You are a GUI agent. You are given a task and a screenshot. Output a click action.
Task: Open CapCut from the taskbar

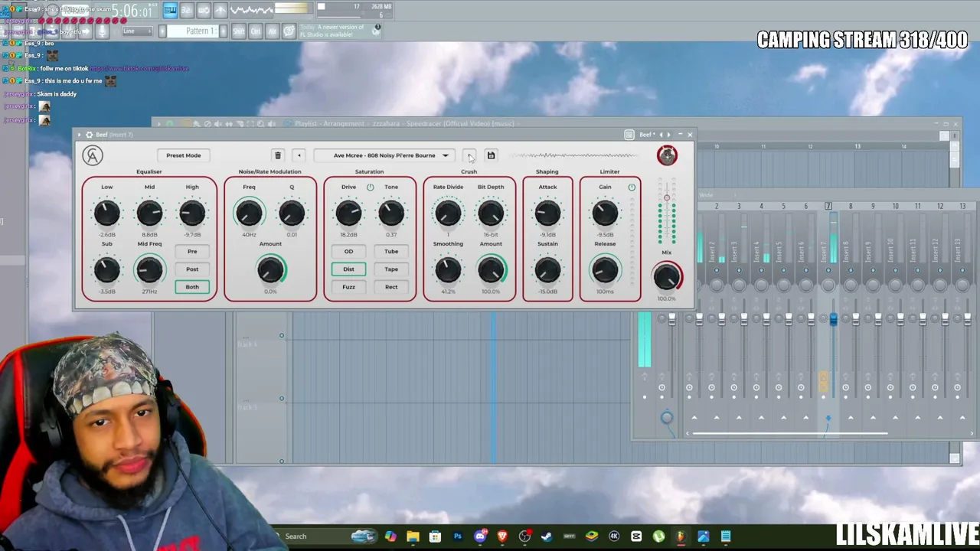[x=636, y=536]
